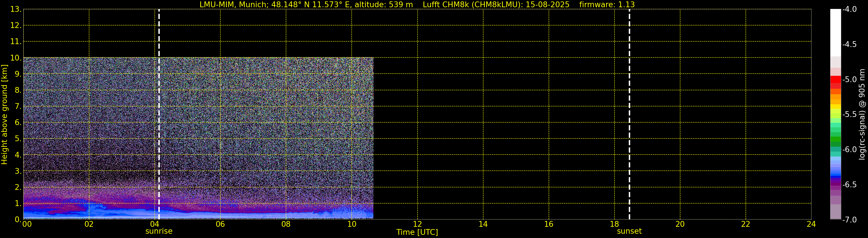Click the '7.' height axis tick label

(18, 107)
